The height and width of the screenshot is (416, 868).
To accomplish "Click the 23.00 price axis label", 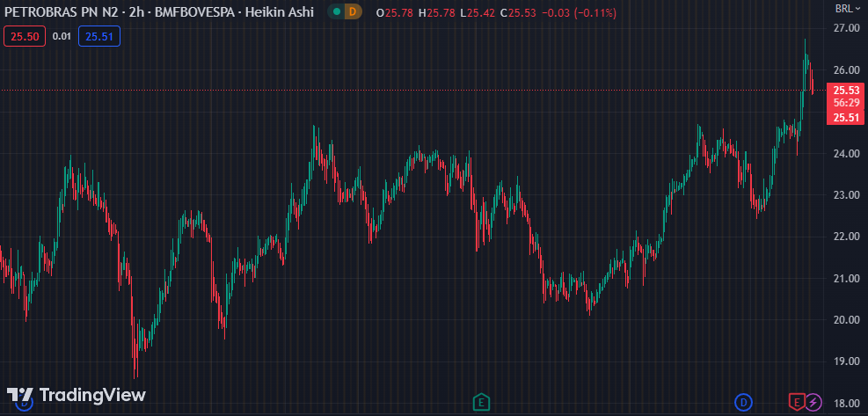I will pyautogui.click(x=846, y=195).
